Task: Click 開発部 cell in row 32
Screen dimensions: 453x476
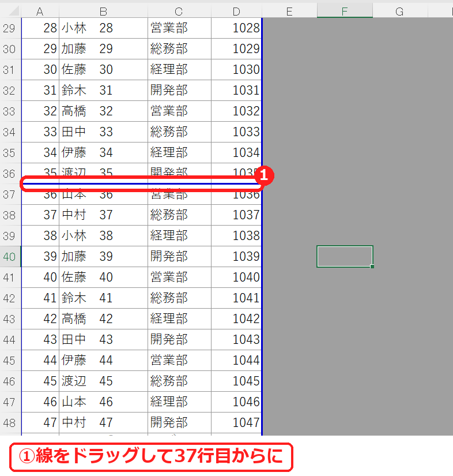Action: point(179,91)
